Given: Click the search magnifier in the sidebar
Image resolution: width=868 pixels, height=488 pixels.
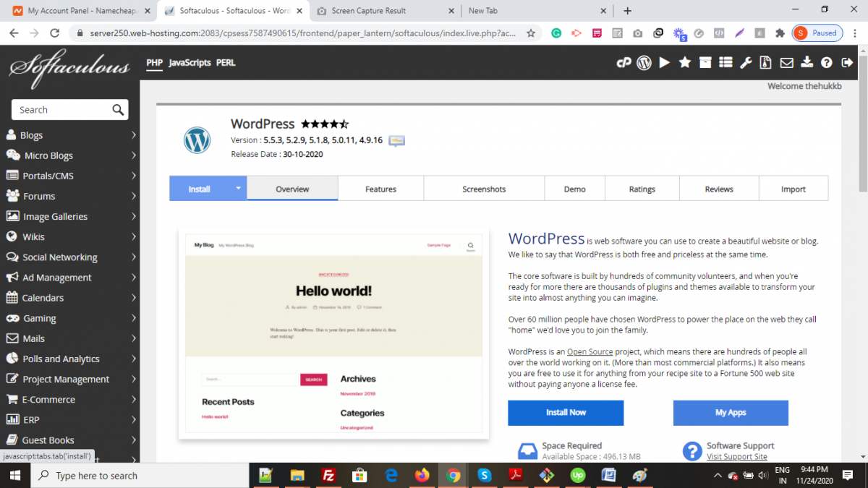Looking at the screenshot, I should [118, 109].
